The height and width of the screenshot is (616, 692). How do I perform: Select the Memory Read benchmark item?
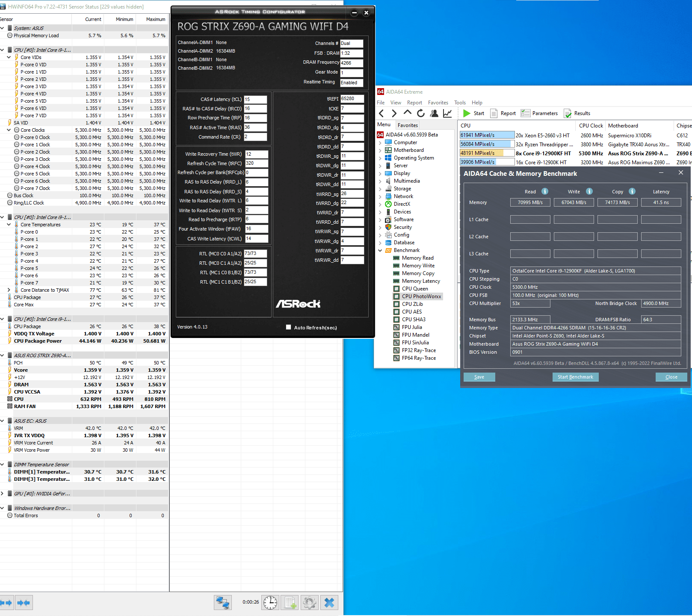tap(417, 258)
